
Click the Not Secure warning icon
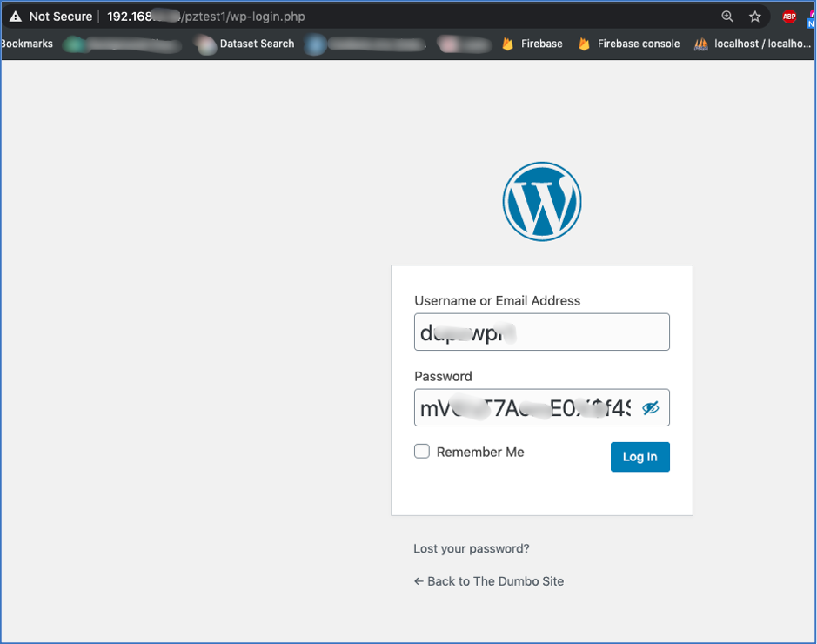coord(16,17)
